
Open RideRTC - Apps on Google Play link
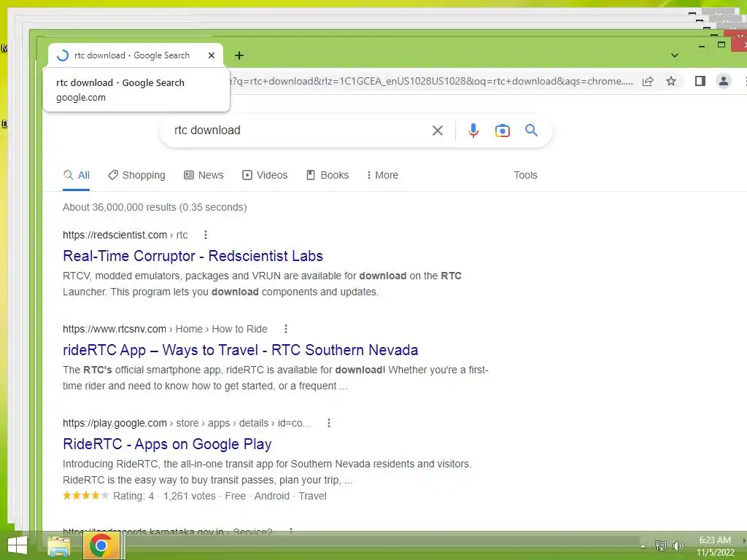pyautogui.click(x=167, y=444)
